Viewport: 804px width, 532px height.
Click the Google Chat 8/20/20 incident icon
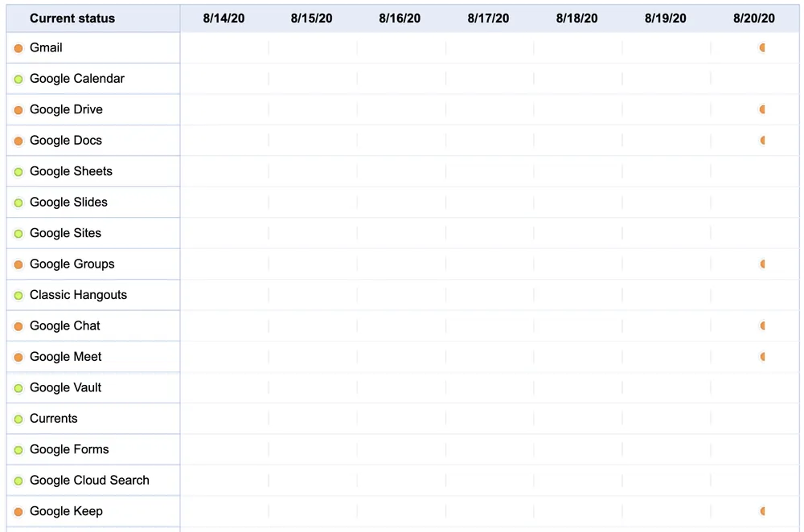coord(761,326)
